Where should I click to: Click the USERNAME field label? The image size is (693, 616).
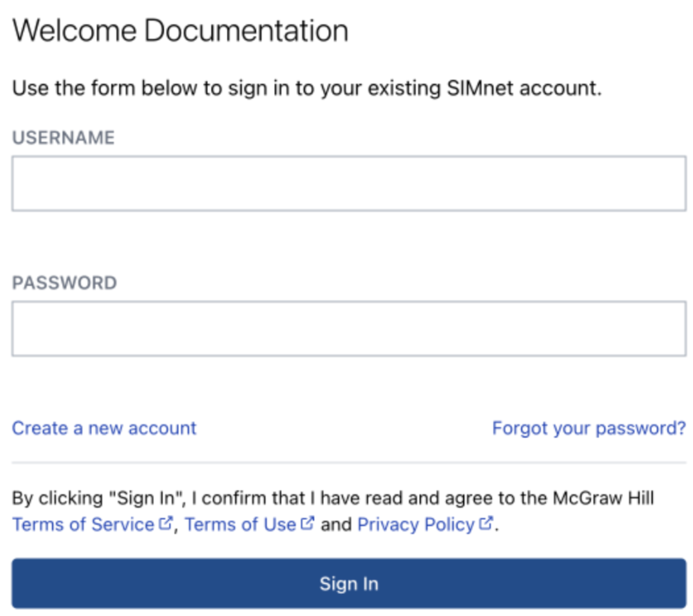coord(63,138)
